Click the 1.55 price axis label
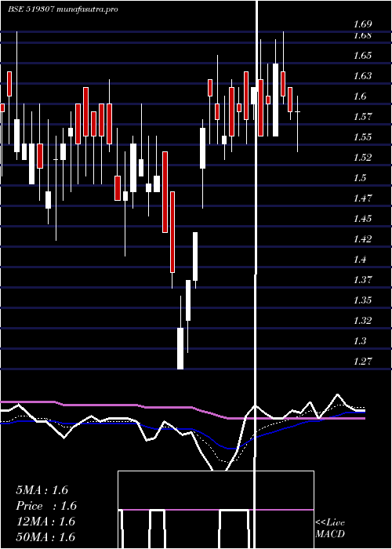The image size is (392, 549). tap(362, 137)
